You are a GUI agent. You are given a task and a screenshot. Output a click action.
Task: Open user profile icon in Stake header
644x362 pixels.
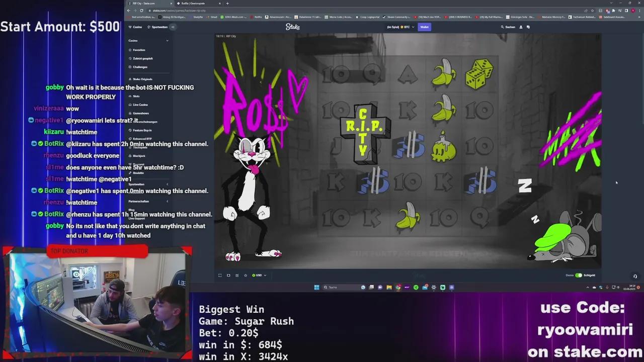[x=521, y=27]
